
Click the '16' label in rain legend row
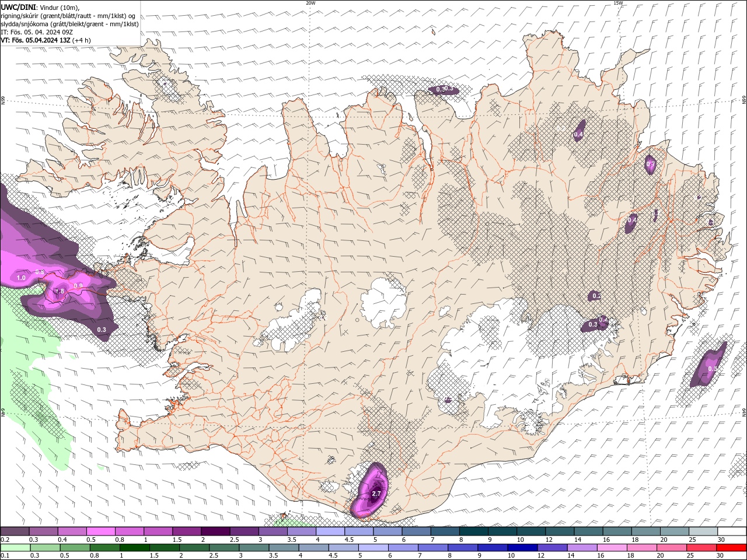601,555
